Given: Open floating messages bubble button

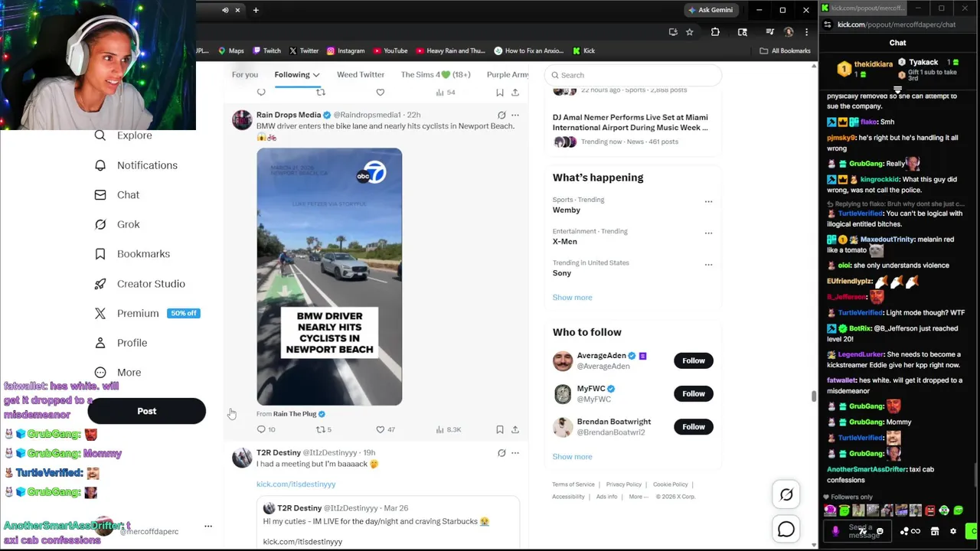Looking at the screenshot, I should (786, 530).
